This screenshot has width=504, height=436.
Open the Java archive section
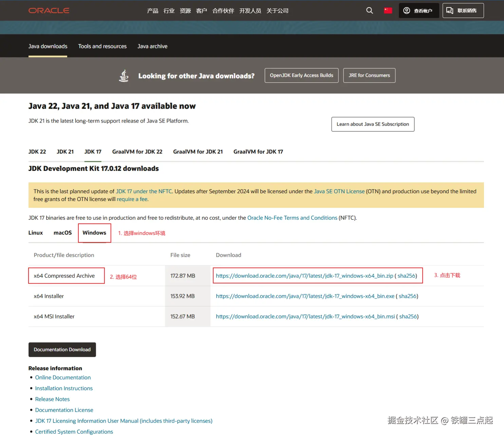pyautogui.click(x=152, y=46)
